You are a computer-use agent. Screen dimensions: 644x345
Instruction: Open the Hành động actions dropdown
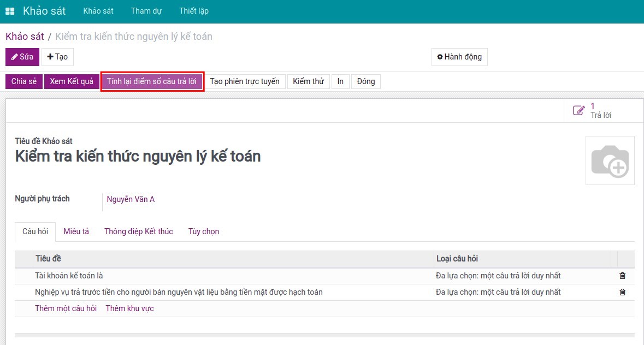tap(459, 57)
